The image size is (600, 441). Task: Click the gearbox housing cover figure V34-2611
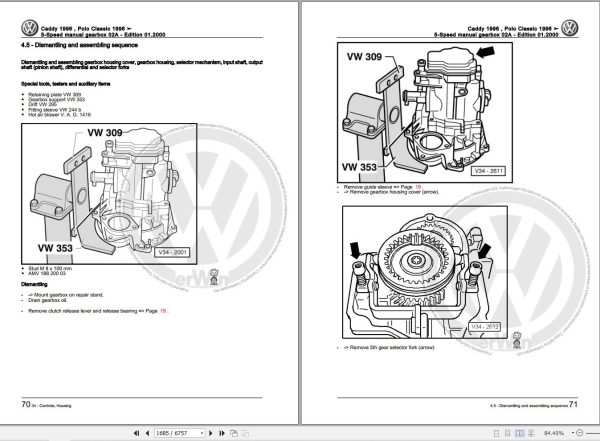(x=425, y=112)
